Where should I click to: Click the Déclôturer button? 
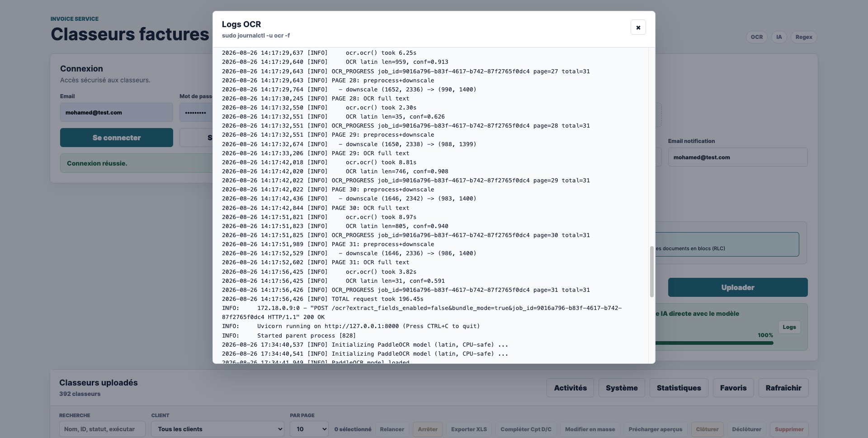746,429
